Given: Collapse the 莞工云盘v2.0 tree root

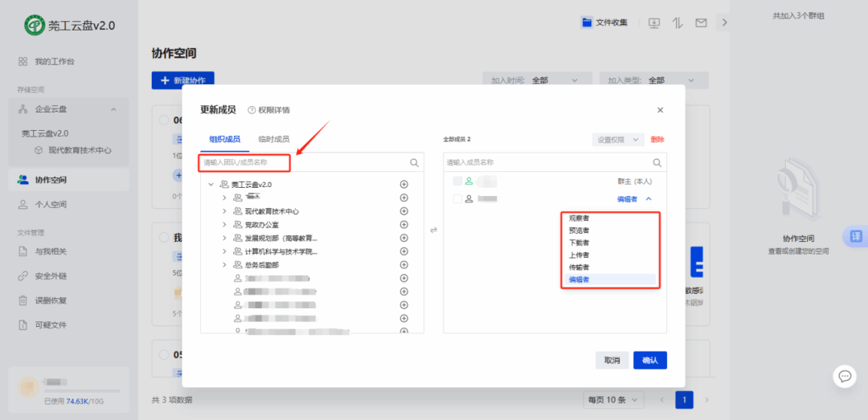Looking at the screenshot, I should [x=211, y=184].
